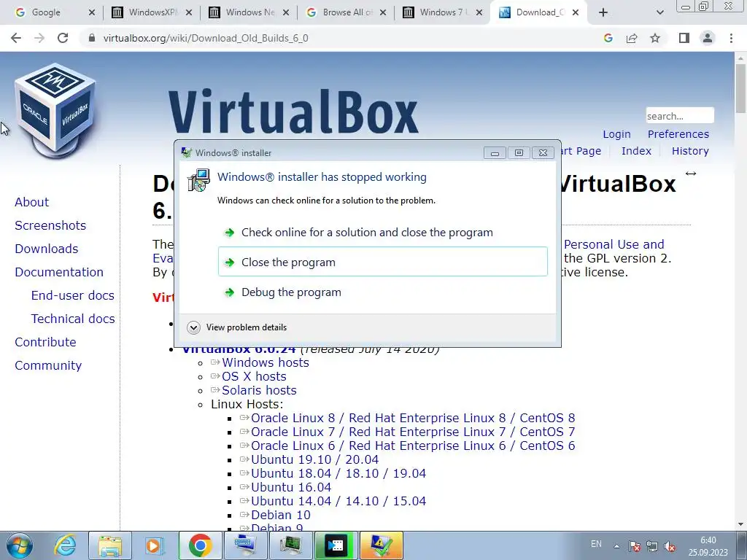Show hidden tray icons arrow

[616, 545]
